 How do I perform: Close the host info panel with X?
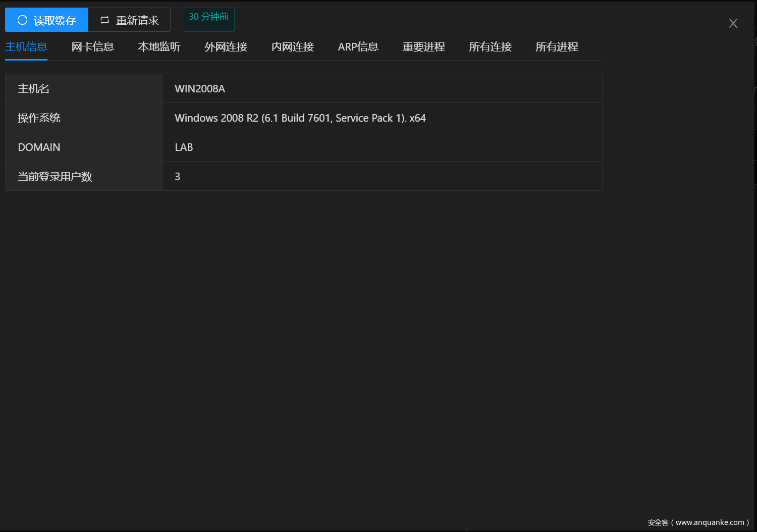tap(733, 23)
